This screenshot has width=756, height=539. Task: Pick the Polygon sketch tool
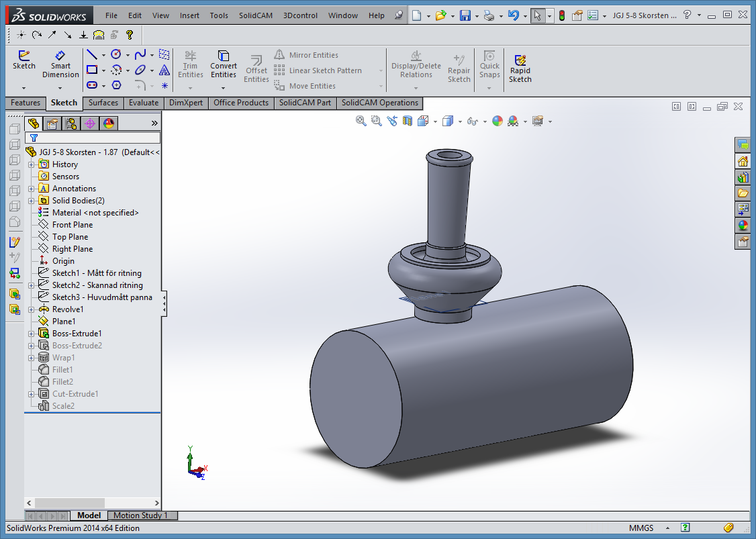[116, 85]
